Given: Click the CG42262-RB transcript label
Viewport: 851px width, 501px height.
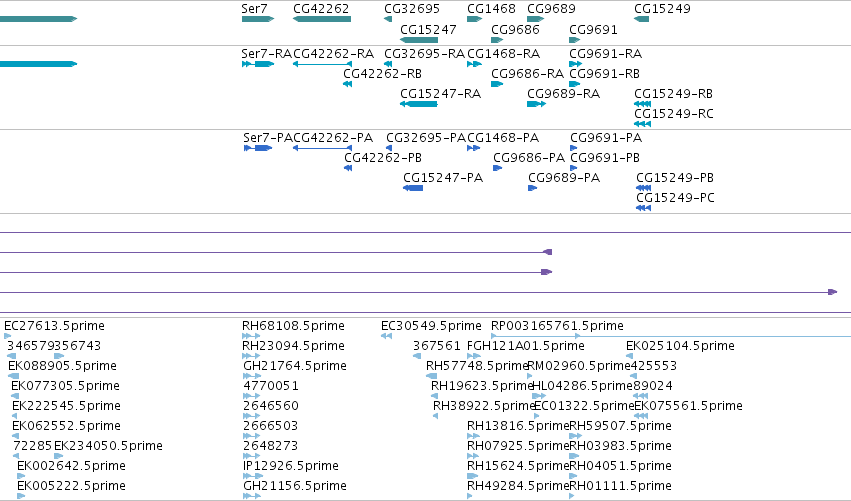Looking at the screenshot, I should [x=383, y=74].
